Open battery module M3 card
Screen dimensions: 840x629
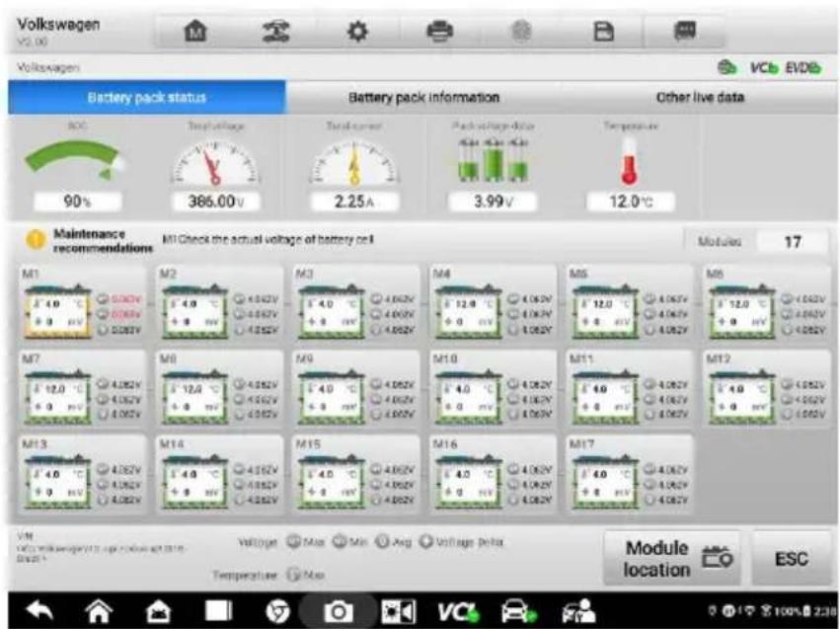[356, 304]
